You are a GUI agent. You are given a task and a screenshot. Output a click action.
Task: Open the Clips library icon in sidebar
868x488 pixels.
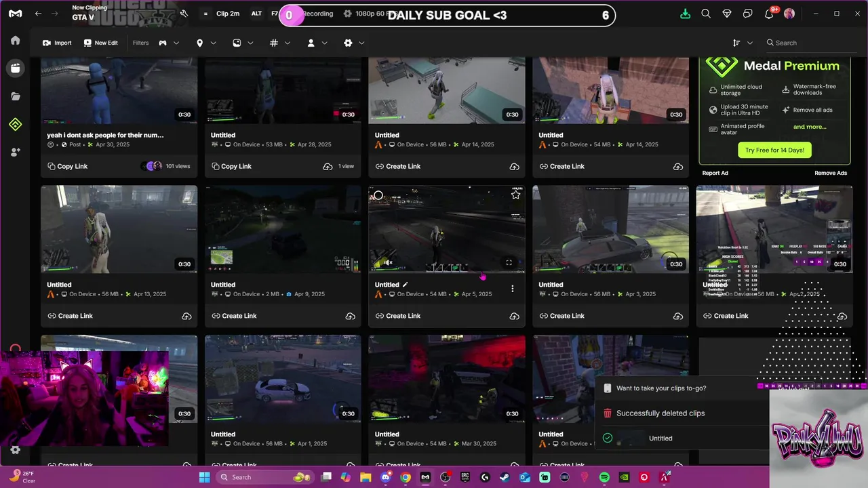[15, 68]
